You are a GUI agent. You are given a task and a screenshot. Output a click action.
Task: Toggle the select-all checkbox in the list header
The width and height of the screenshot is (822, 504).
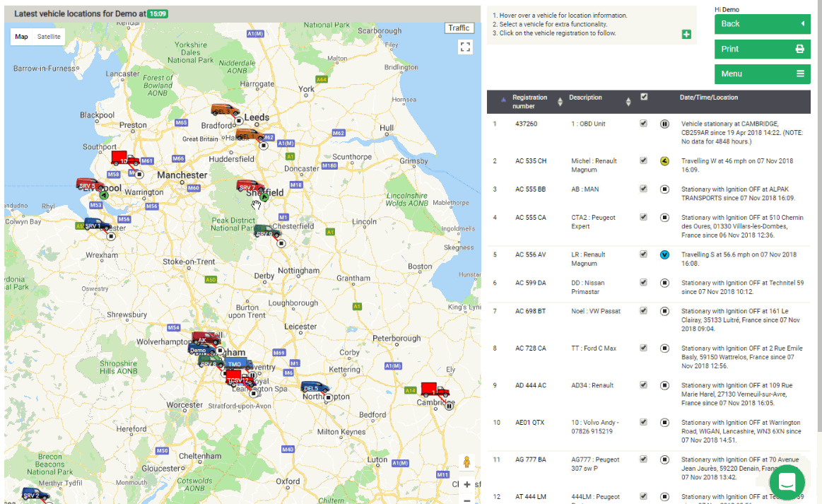coord(643,98)
